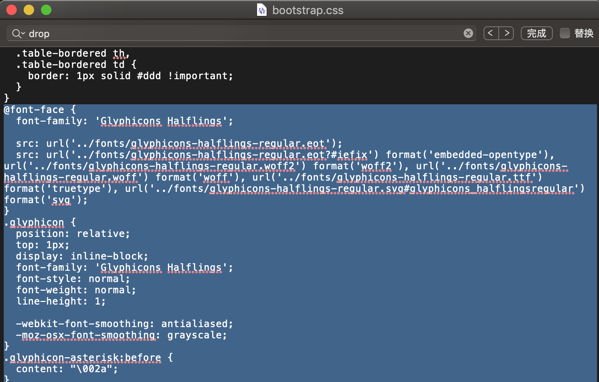Minimize window using yellow button
Screen dimensions: 599x382
29,10
